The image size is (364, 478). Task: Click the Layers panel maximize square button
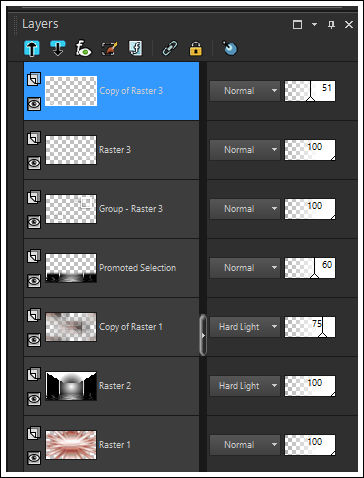coord(297,24)
